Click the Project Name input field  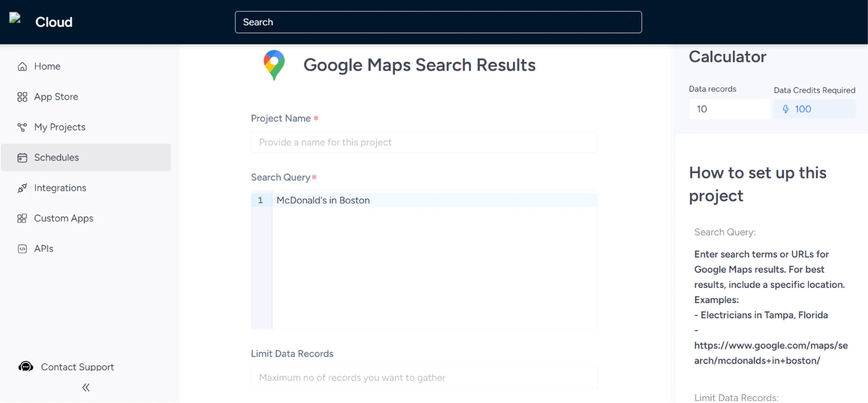(x=424, y=142)
